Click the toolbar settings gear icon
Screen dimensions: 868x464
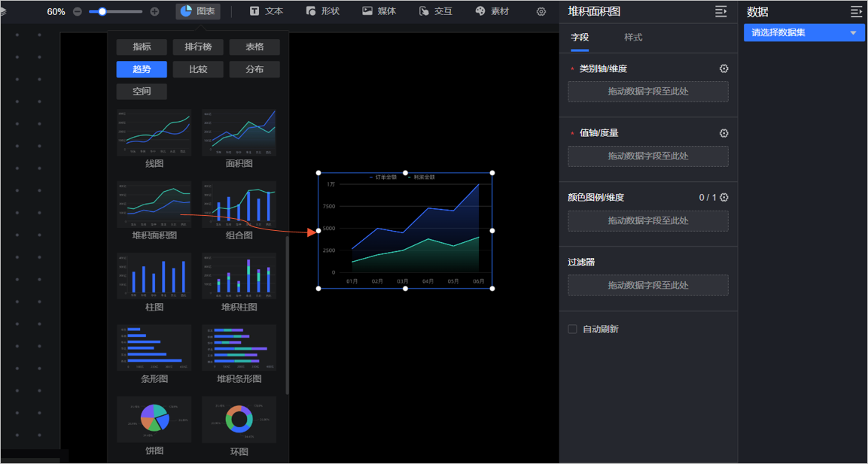pyautogui.click(x=541, y=11)
